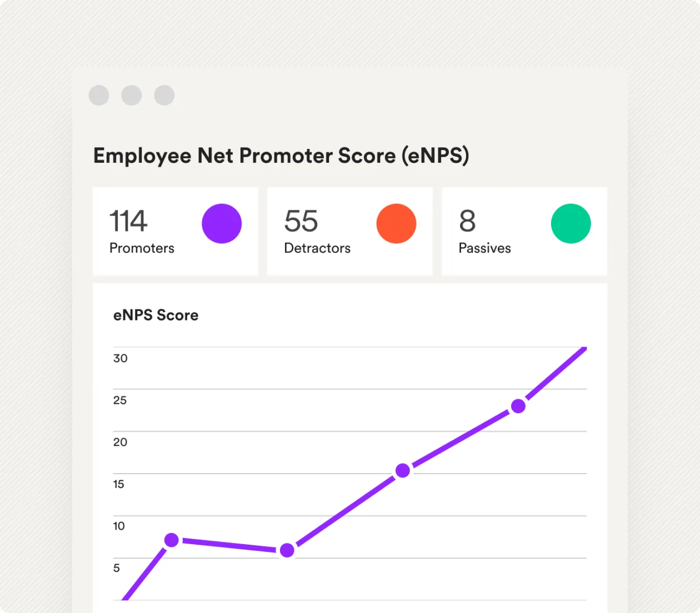This screenshot has height=613, width=700.
Task: Click the green Passives circle indicator
Action: coord(571,224)
